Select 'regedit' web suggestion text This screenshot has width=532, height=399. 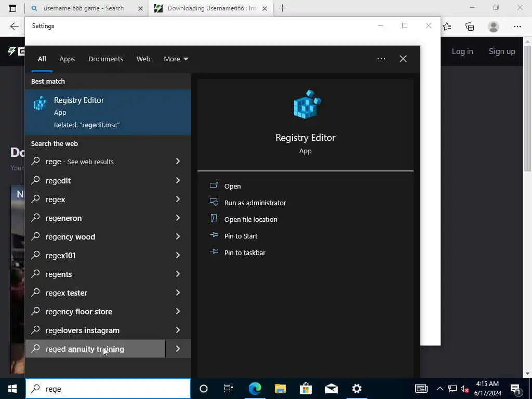[58, 181]
